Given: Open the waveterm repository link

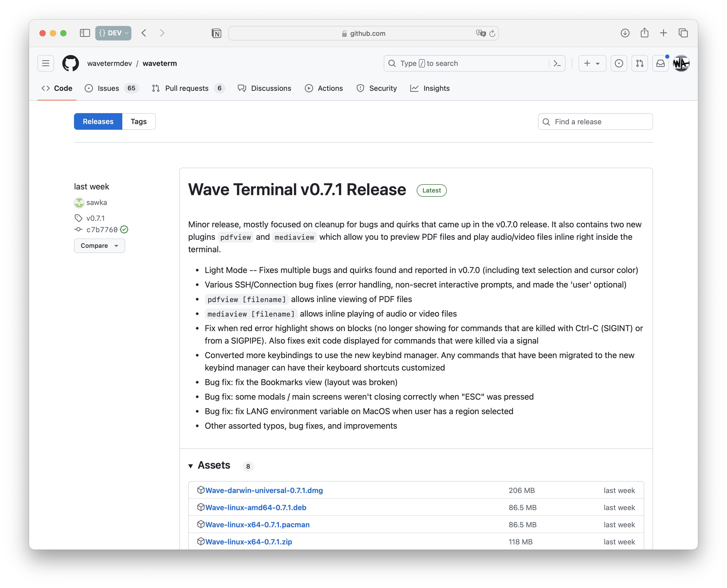Looking at the screenshot, I should pyautogui.click(x=160, y=63).
